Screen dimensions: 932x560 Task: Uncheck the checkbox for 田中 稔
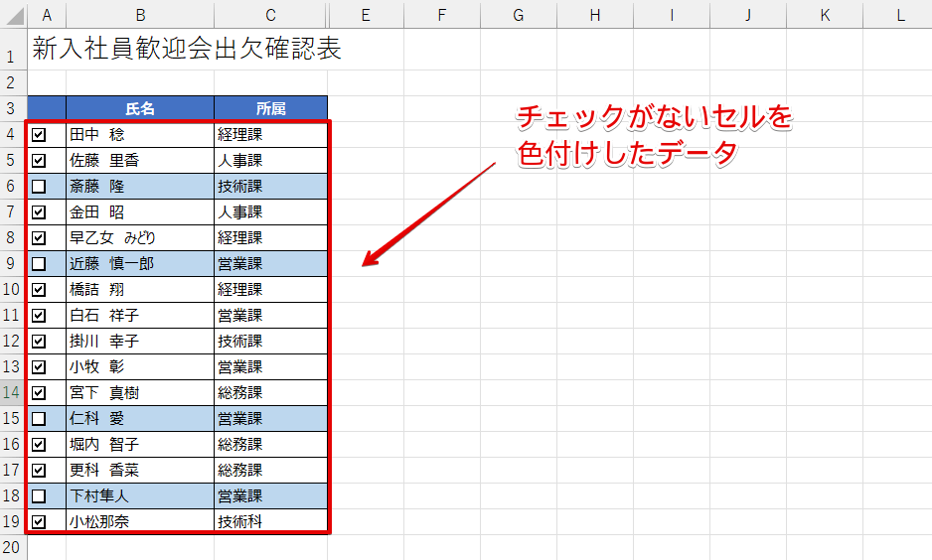point(39,135)
